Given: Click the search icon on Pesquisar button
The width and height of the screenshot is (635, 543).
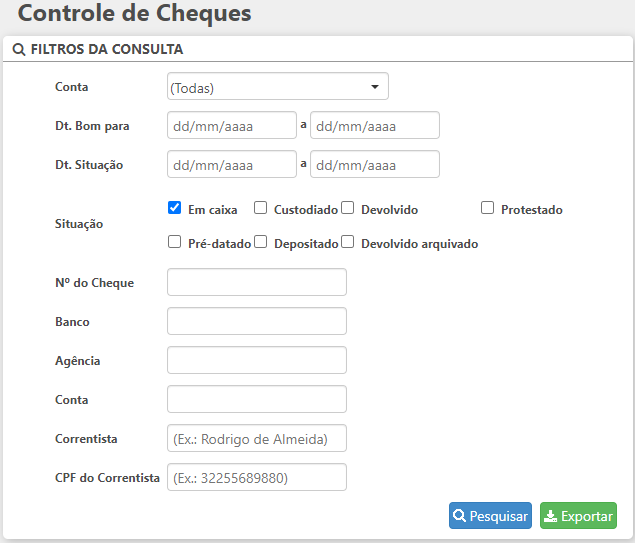Looking at the screenshot, I should click(x=460, y=516).
